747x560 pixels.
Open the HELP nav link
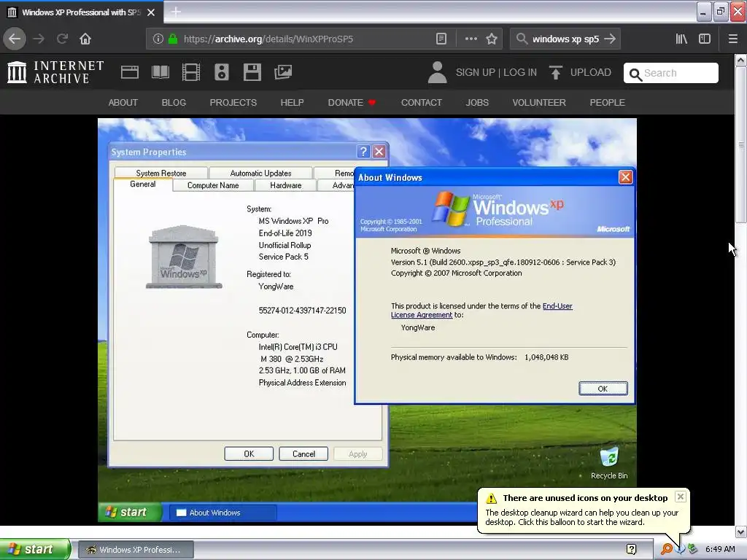click(x=292, y=102)
